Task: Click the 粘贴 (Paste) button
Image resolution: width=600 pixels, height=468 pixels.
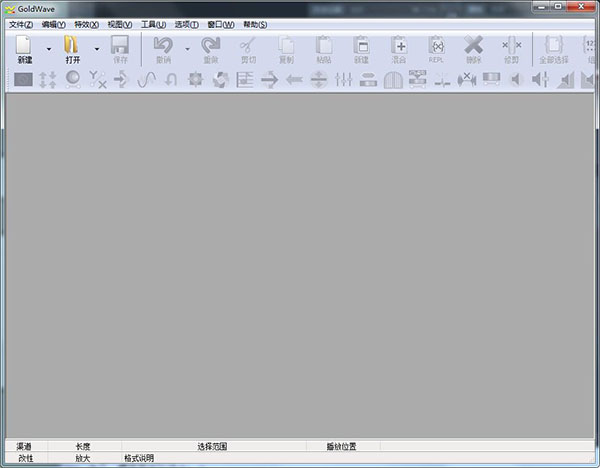Action: coord(323,46)
